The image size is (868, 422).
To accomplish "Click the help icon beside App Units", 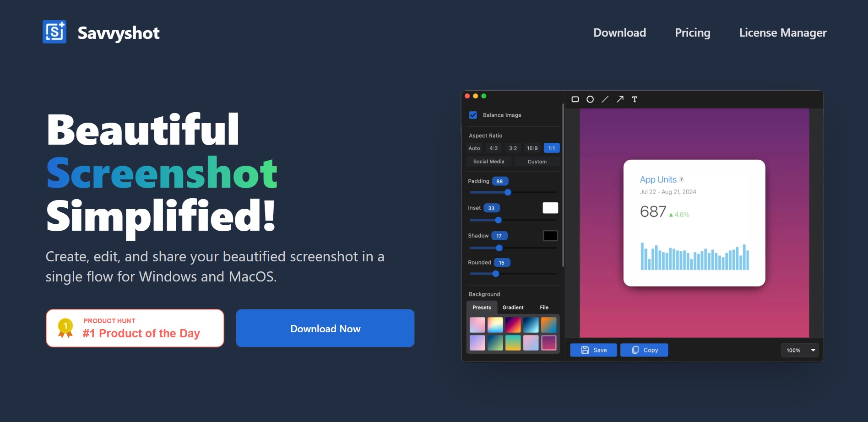I will point(682,179).
